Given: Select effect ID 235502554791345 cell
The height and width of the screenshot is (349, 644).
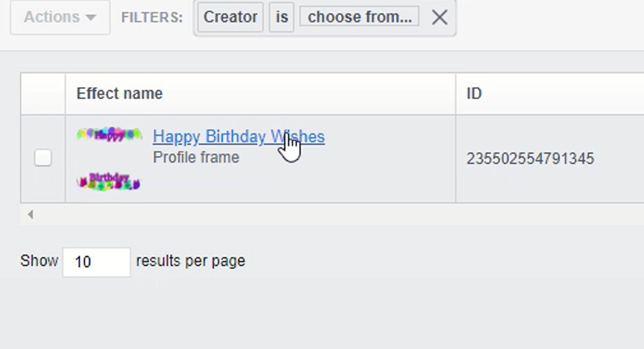Looking at the screenshot, I should click(x=530, y=159).
